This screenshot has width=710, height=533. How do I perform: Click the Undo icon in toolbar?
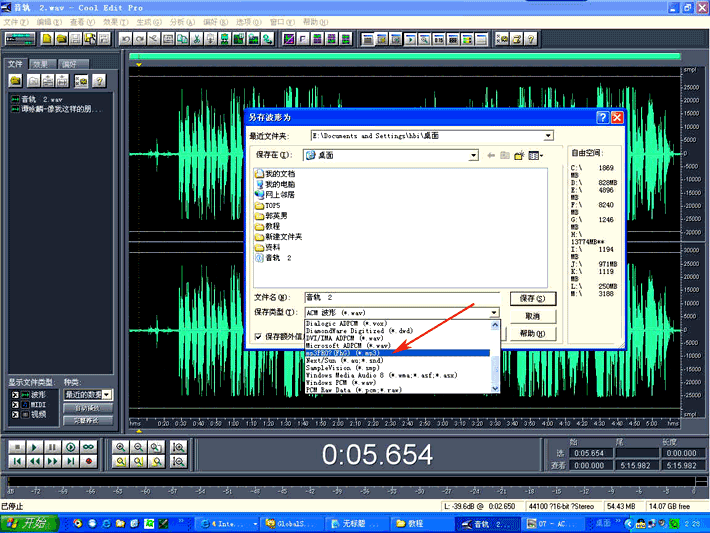tap(127, 39)
